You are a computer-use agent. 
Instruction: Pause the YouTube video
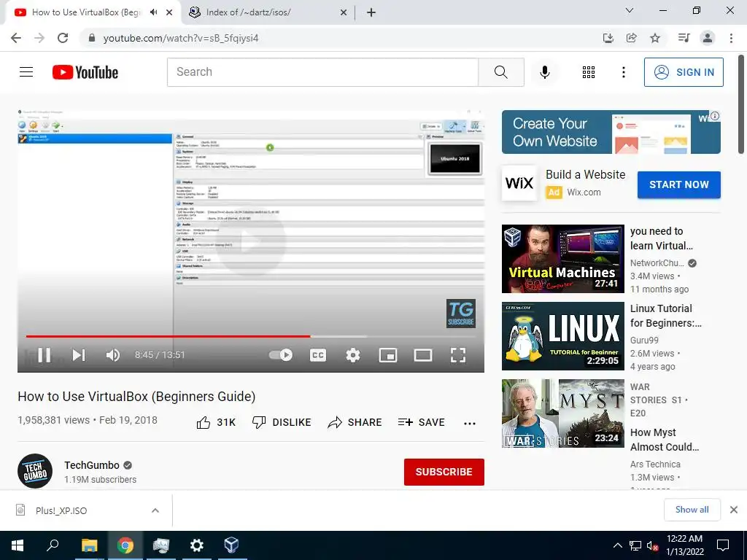click(x=44, y=355)
